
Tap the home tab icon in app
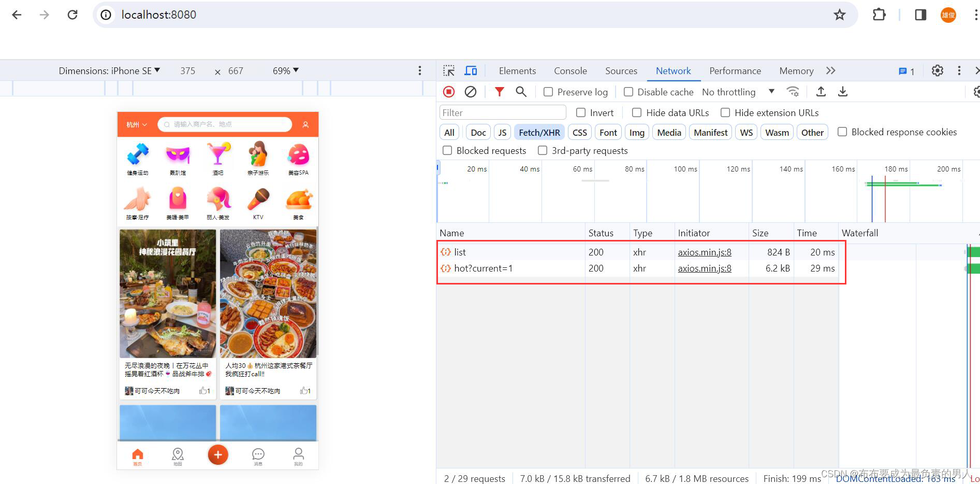(137, 457)
